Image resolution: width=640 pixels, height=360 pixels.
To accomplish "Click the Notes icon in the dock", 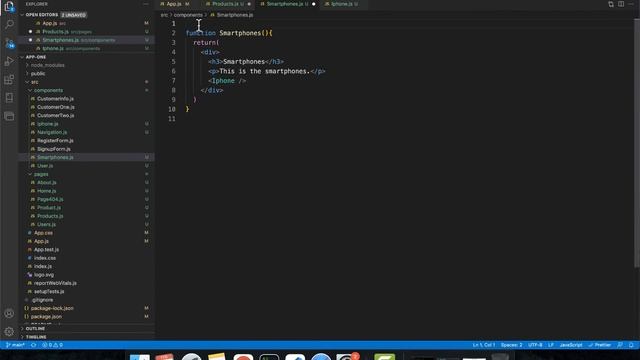I will (217, 357).
